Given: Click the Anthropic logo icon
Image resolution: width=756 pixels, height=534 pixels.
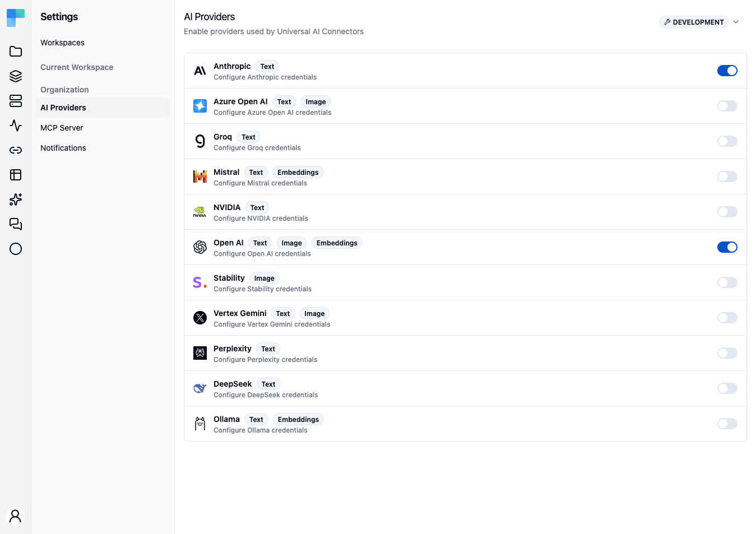Looking at the screenshot, I should 200,71.
